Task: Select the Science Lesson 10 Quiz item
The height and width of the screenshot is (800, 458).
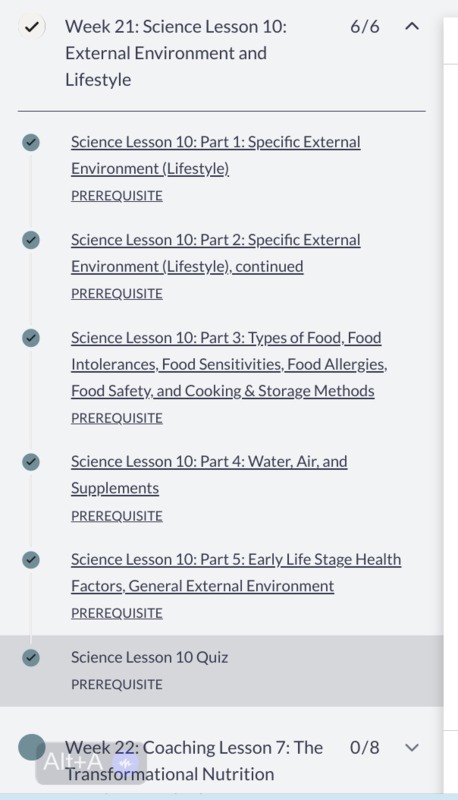Action: pos(221,671)
